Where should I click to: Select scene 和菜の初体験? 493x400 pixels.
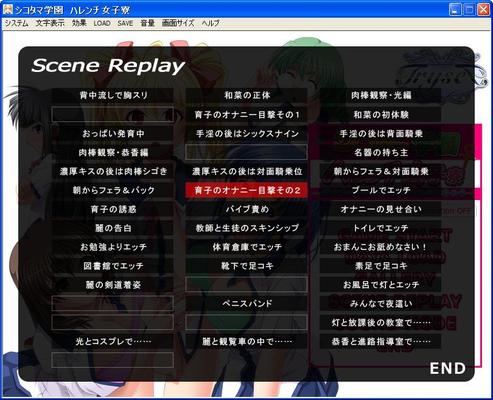click(381, 115)
